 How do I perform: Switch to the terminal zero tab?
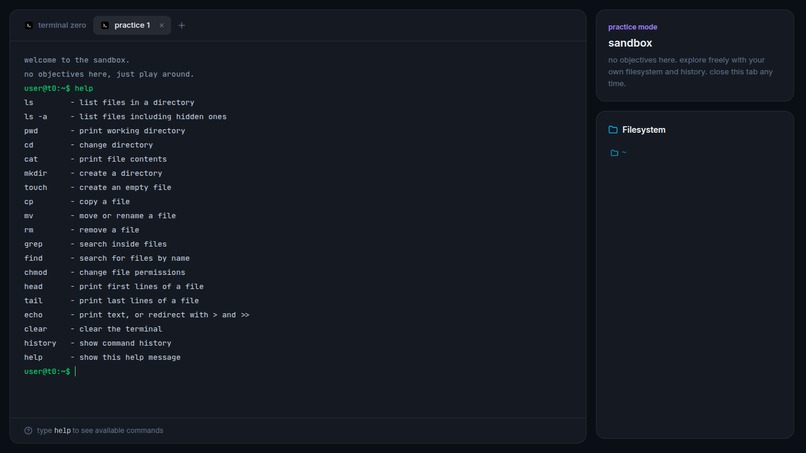click(56, 25)
